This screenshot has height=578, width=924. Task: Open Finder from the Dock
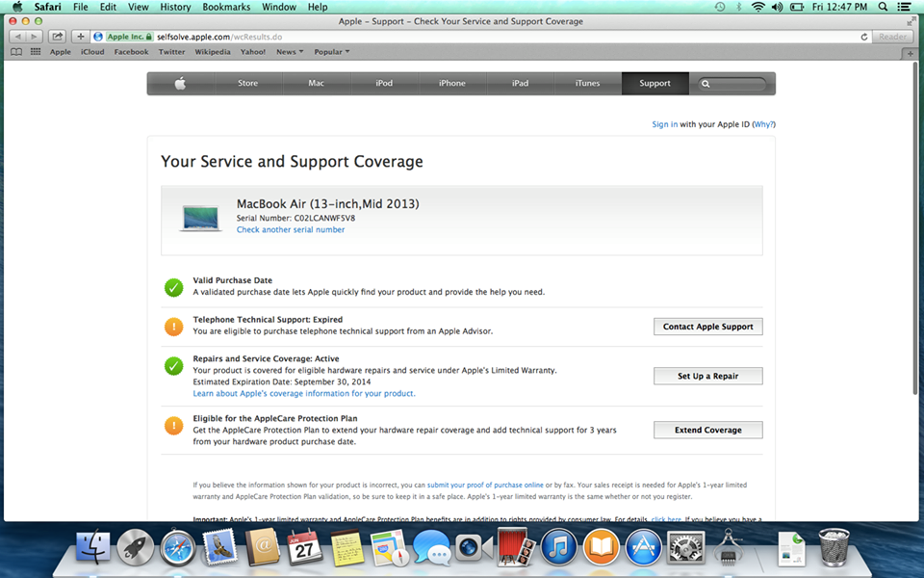pyautogui.click(x=92, y=547)
